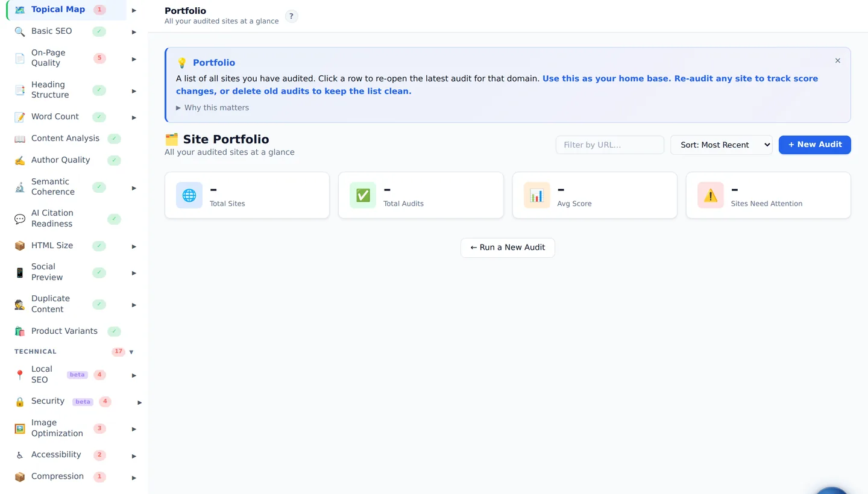868x494 pixels.
Task: Click the Accessibility wheelchair icon
Action: click(20, 455)
